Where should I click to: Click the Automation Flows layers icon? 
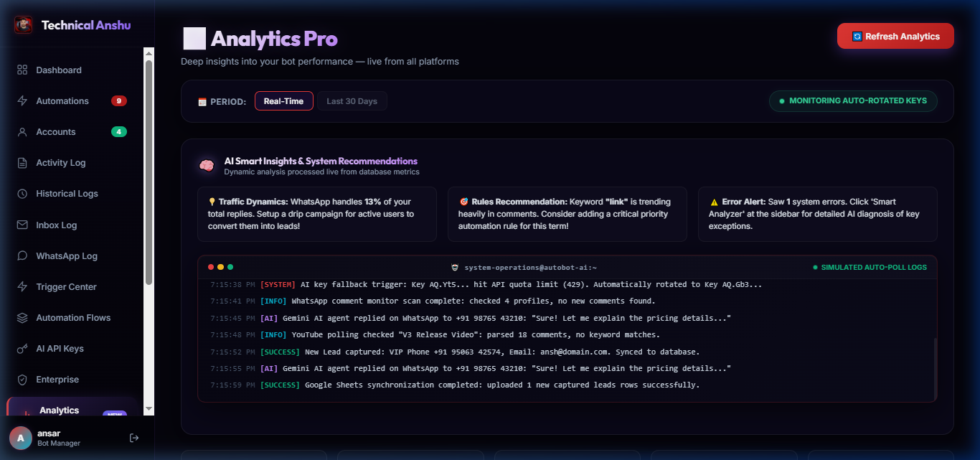(x=22, y=318)
